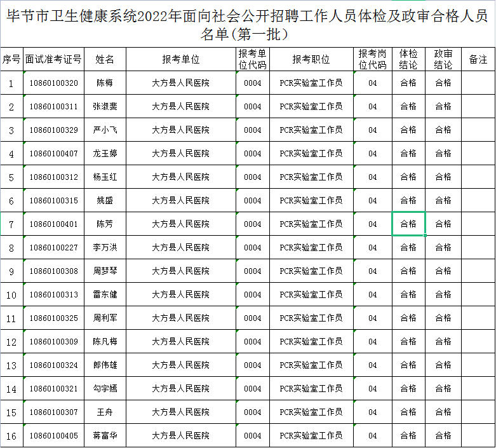The height and width of the screenshot is (448, 496).
Task: Select the cell with ID 10860100321
Action: click(x=53, y=388)
